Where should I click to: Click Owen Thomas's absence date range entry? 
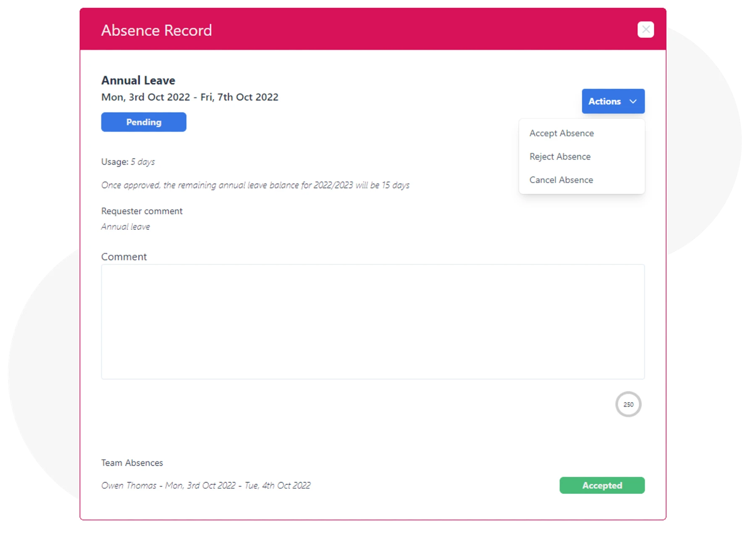[x=205, y=485]
